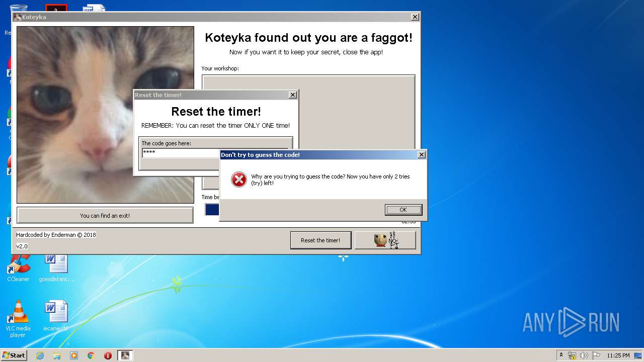Click the "Why are you trying to guess" message
The width and height of the screenshot is (644, 362).
(x=331, y=180)
